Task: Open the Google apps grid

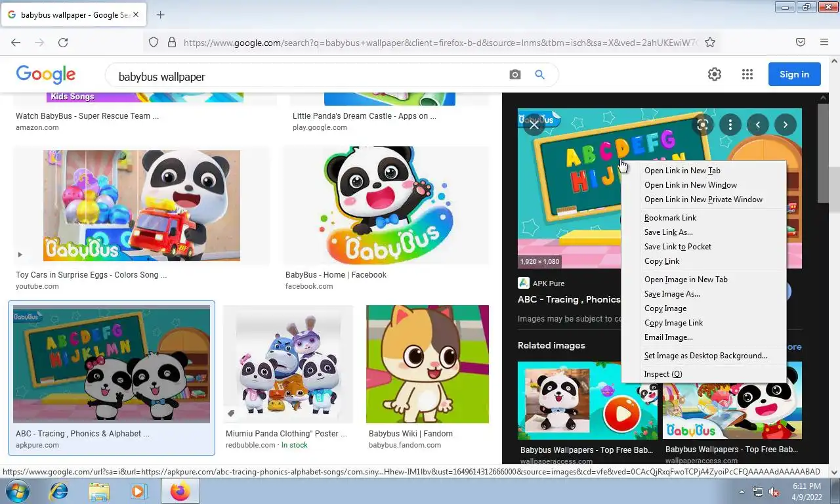Action: [747, 74]
